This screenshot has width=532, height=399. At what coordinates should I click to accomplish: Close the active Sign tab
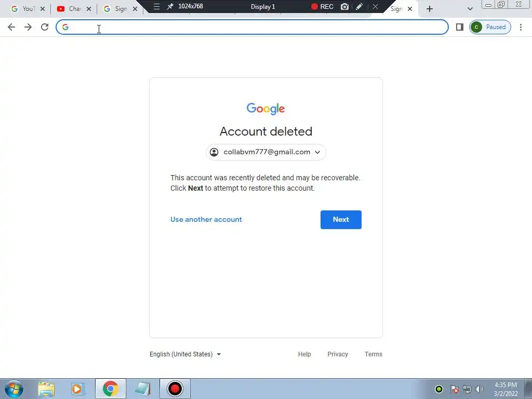(410, 9)
